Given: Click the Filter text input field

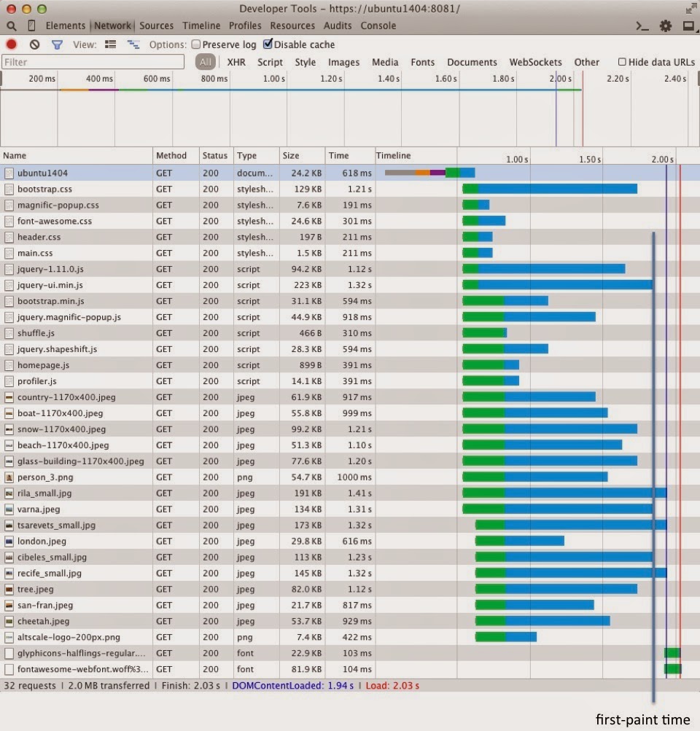Looking at the screenshot, I should pyautogui.click(x=93, y=62).
